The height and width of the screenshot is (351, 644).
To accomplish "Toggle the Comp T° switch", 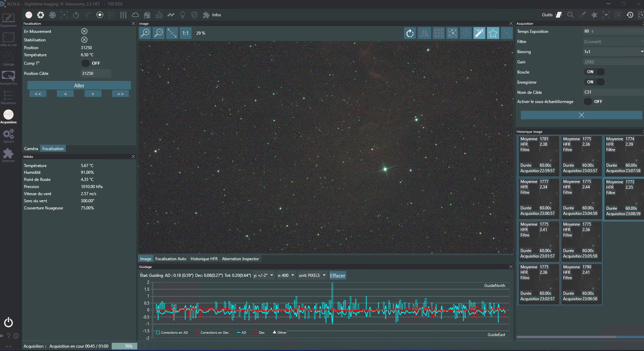I will (91, 63).
